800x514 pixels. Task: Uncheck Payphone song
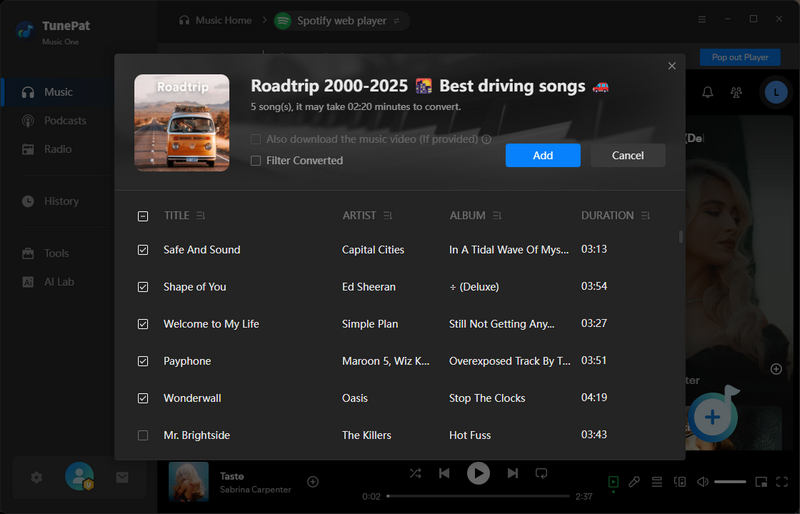pyautogui.click(x=143, y=361)
